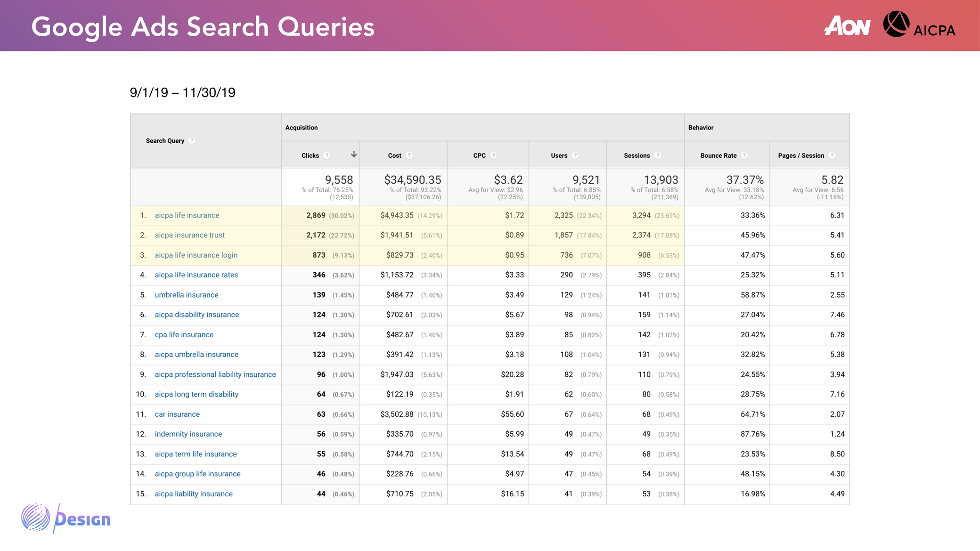Image resolution: width=980 pixels, height=551 pixels.
Task: Click the Bounce Rate help icon
Action: [x=744, y=155]
